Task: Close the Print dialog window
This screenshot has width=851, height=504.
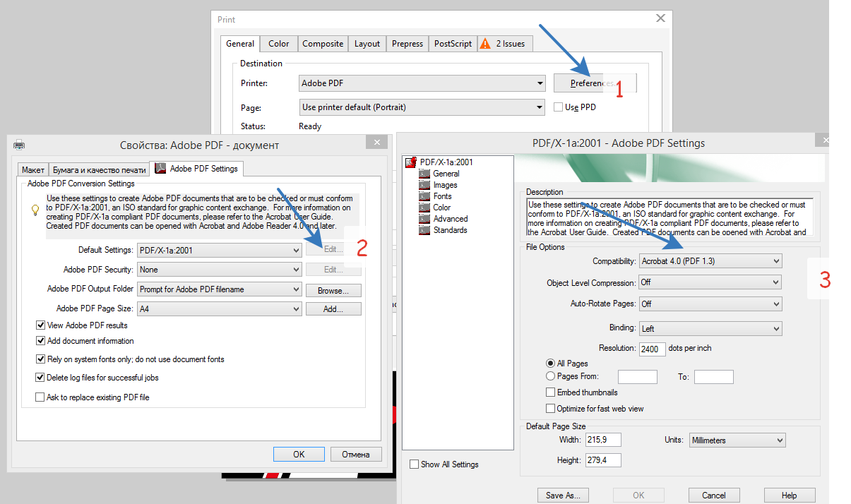Action: coord(660,18)
